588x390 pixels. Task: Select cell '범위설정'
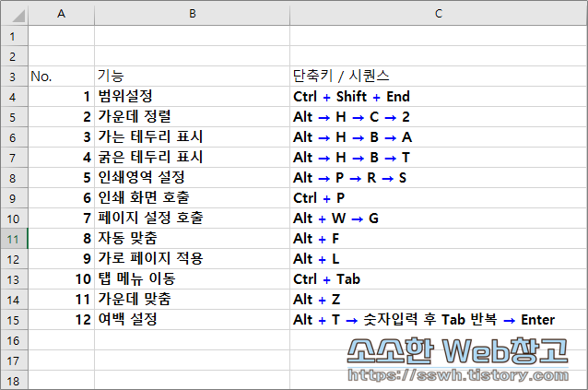[192, 97]
